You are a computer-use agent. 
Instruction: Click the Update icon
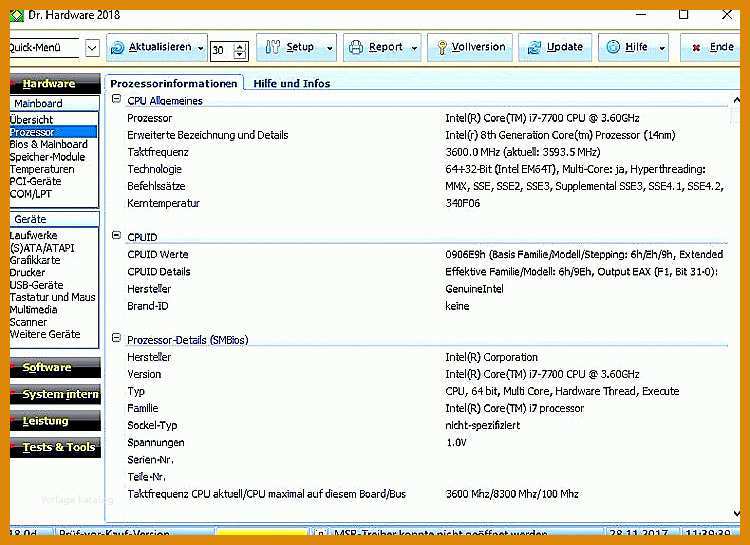534,47
